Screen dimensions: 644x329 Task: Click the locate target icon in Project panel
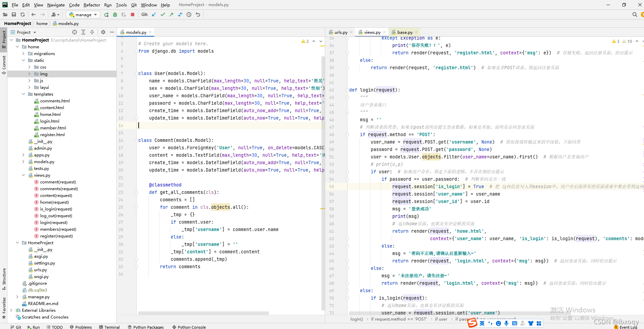75,32
